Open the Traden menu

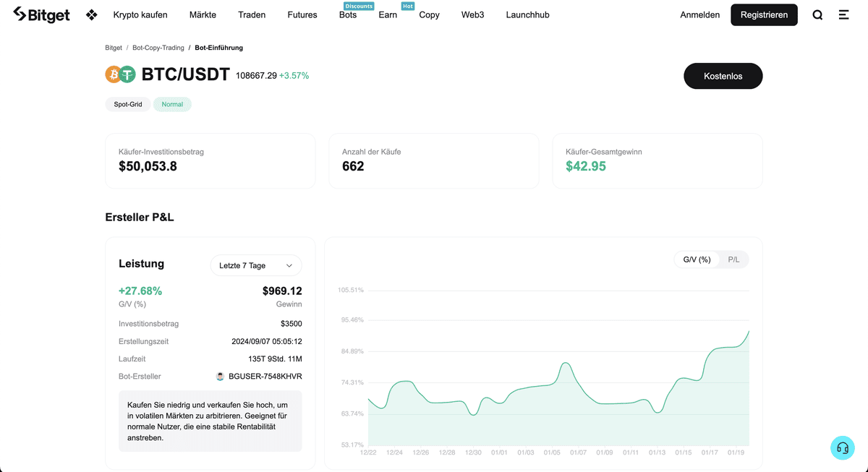[x=252, y=14]
